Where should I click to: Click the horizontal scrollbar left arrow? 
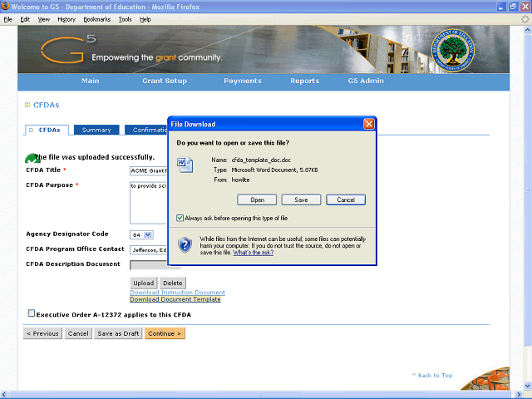coord(3,395)
